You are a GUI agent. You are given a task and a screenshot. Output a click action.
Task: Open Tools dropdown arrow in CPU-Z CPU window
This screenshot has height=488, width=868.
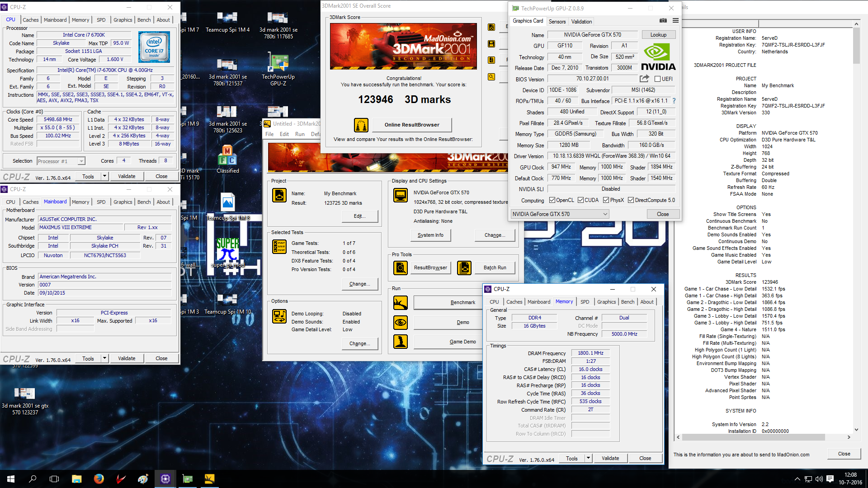click(x=104, y=176)
